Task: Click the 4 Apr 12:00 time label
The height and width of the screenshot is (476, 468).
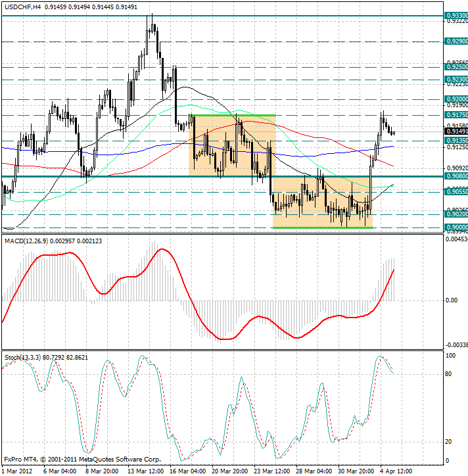Action: [396, 471]
